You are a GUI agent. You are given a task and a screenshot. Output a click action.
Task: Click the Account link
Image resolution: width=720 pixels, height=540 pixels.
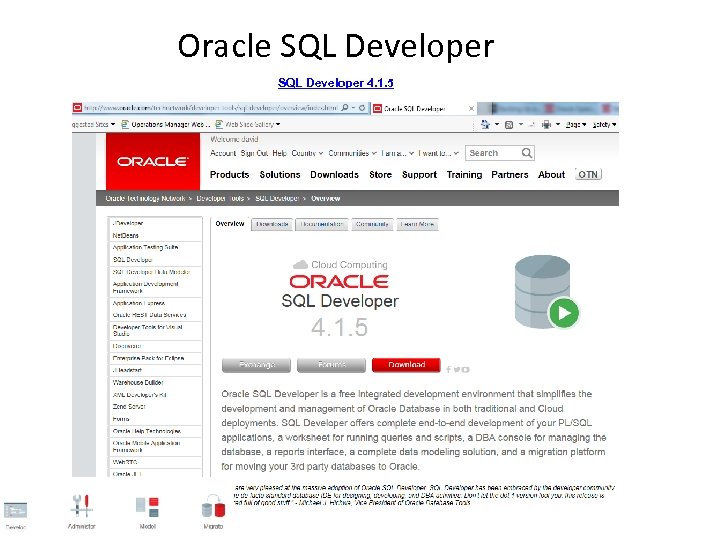223,153
